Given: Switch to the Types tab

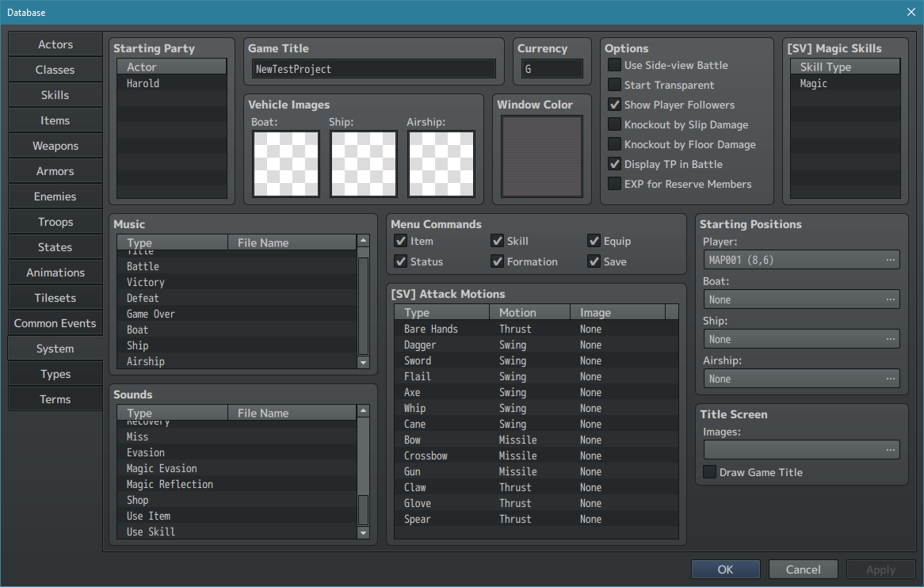Looking at the screenshot, I should click(55, 374).
